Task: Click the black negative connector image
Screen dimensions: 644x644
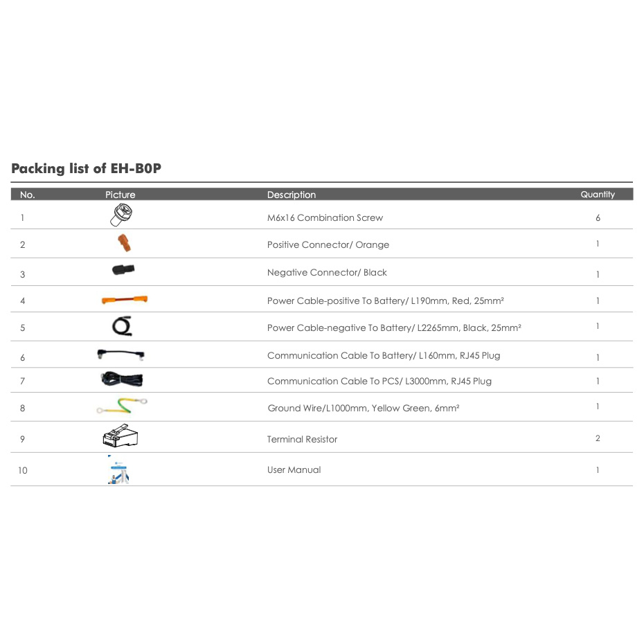Action: click(x=123, y=270)
